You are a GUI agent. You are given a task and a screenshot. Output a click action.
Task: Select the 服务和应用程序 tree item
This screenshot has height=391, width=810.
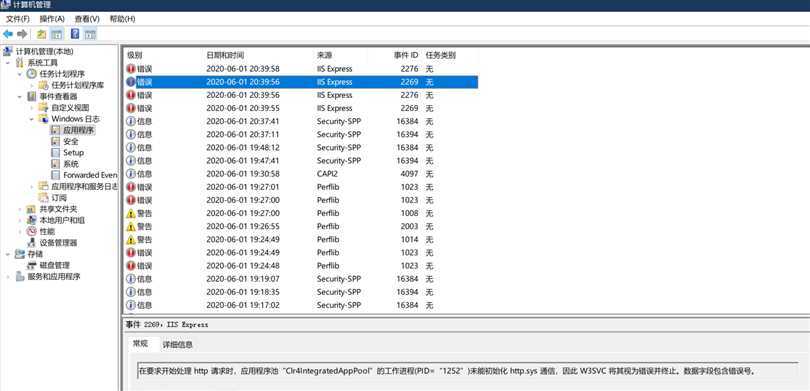[x=54, y=276]
